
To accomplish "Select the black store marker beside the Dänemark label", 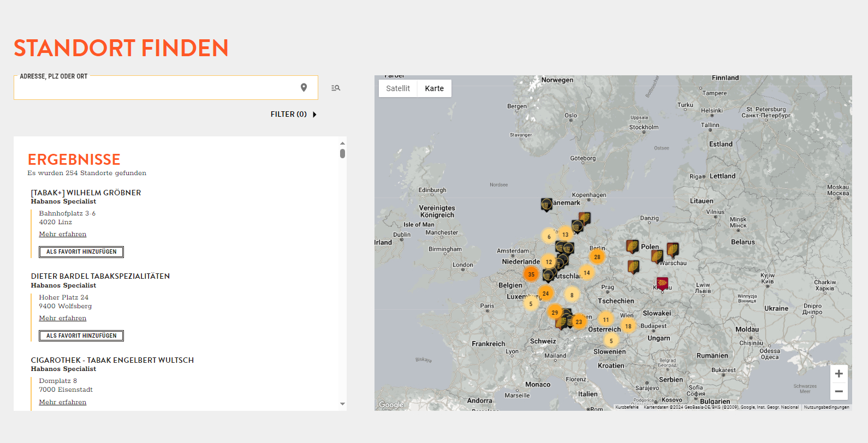I will tap(546, 205).
